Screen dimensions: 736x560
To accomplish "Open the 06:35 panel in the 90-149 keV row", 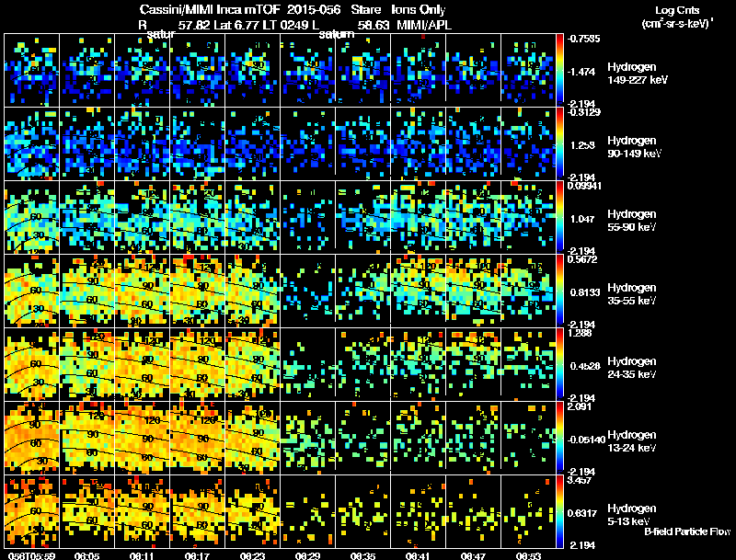I will pyautogui.click(x=362, y=143).
